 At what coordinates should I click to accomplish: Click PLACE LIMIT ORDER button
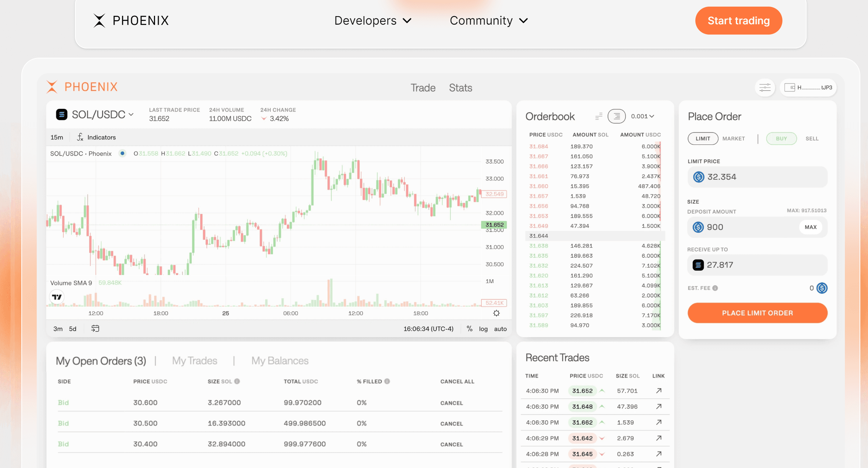coord(757,313)
